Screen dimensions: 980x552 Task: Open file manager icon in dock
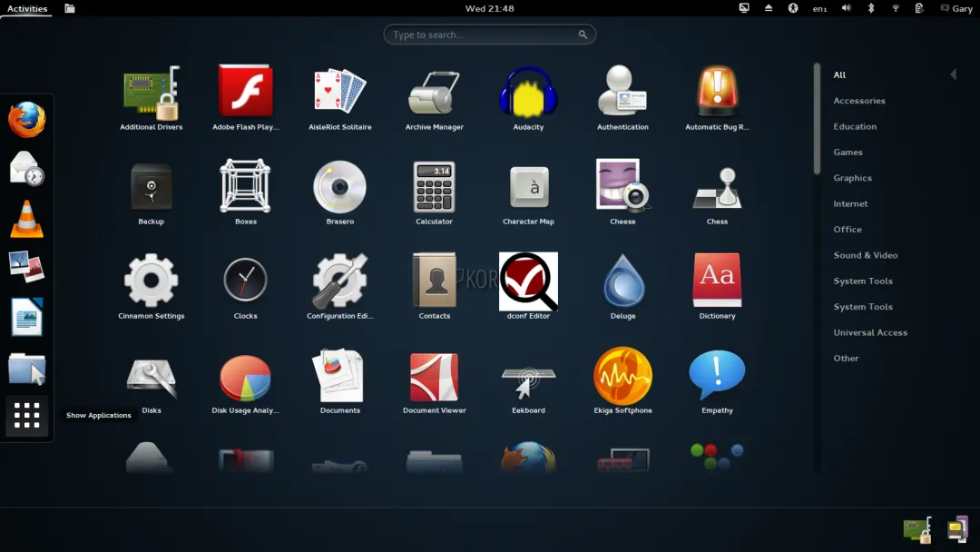tap(27, 369)
